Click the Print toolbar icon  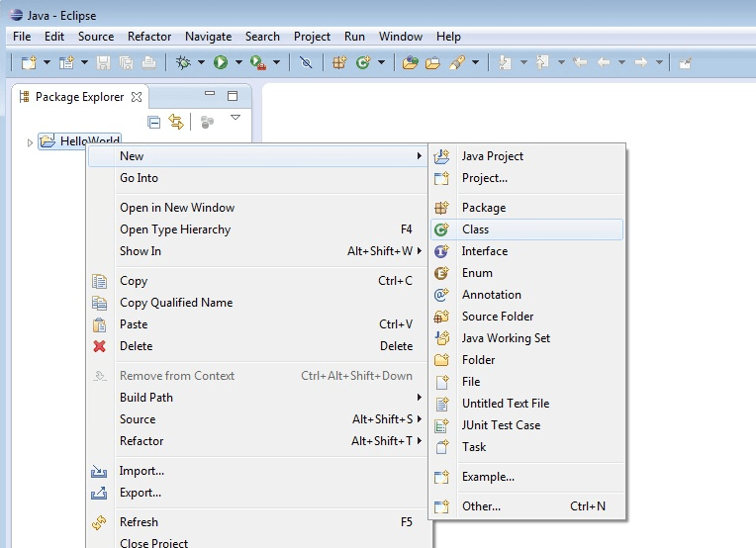[x=149, y=62]
